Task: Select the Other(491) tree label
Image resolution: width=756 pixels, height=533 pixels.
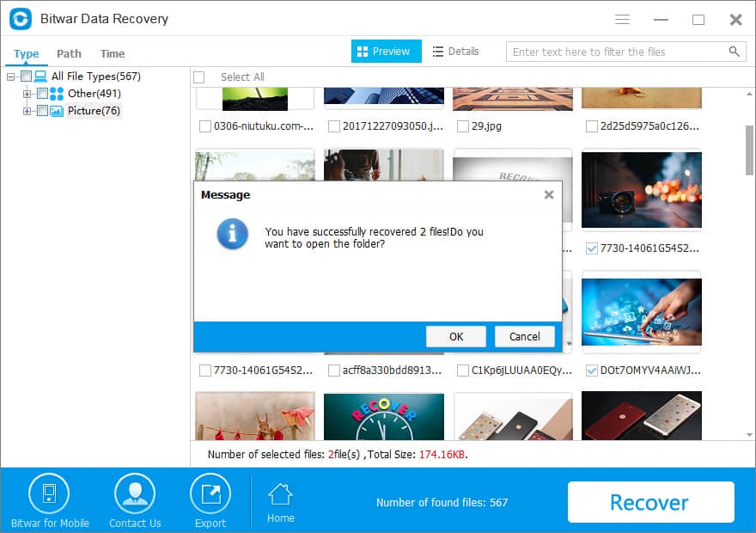Action: click(x=94, y=94)
